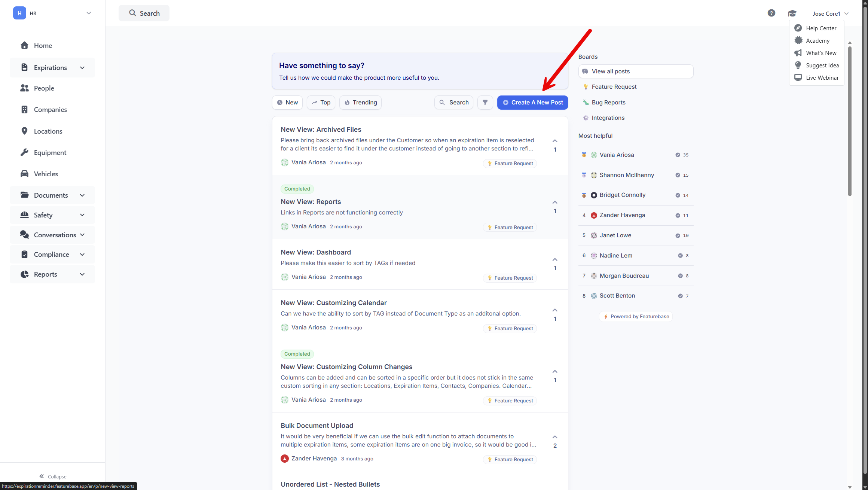
Task: Click the filter funnel icon button
Action: pyautogui.click(x=485, y=102)
